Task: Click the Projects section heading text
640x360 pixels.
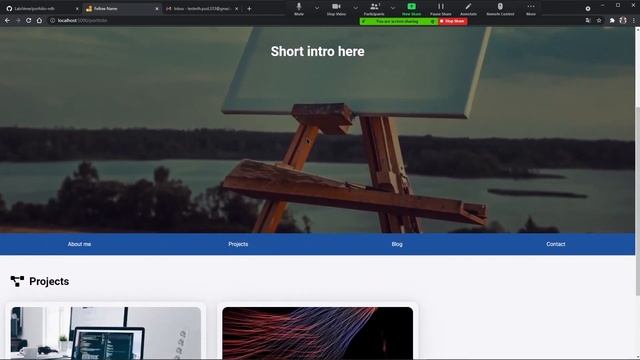Action: (49, 281)
